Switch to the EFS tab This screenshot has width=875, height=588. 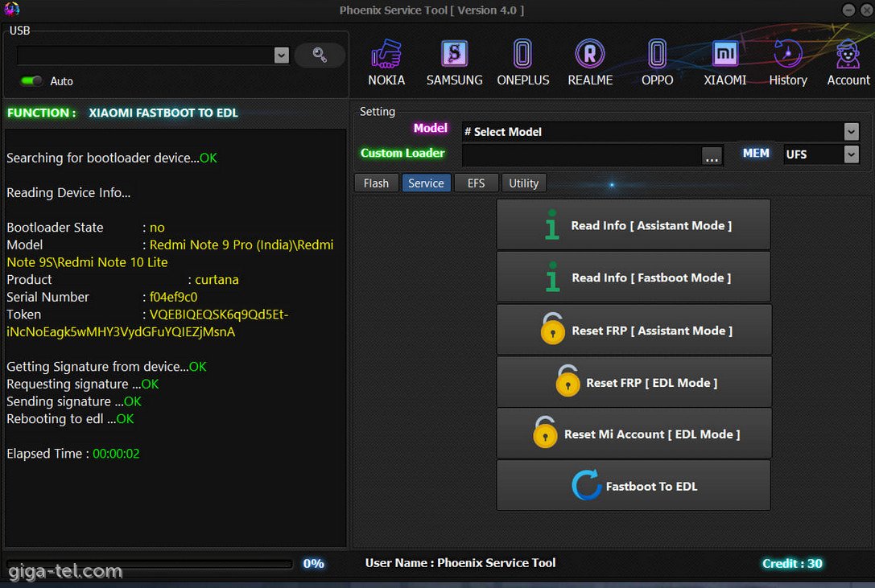[x=476, y=183]
